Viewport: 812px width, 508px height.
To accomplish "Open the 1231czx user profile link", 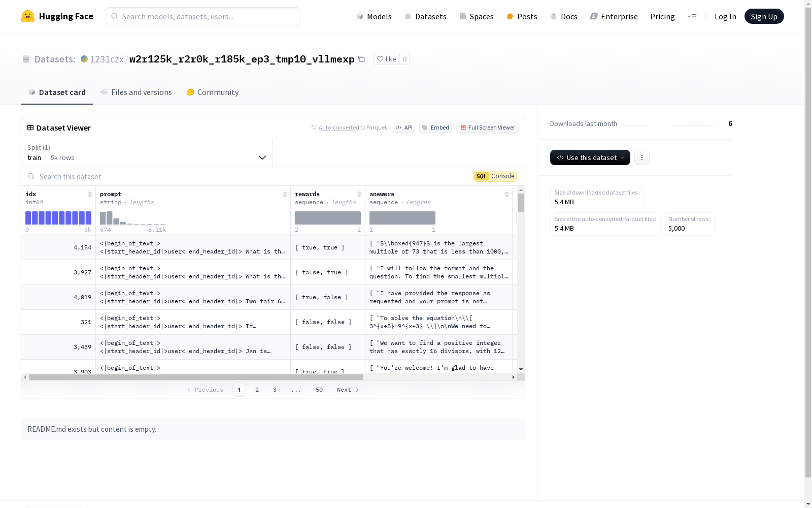I will [107, 59].
